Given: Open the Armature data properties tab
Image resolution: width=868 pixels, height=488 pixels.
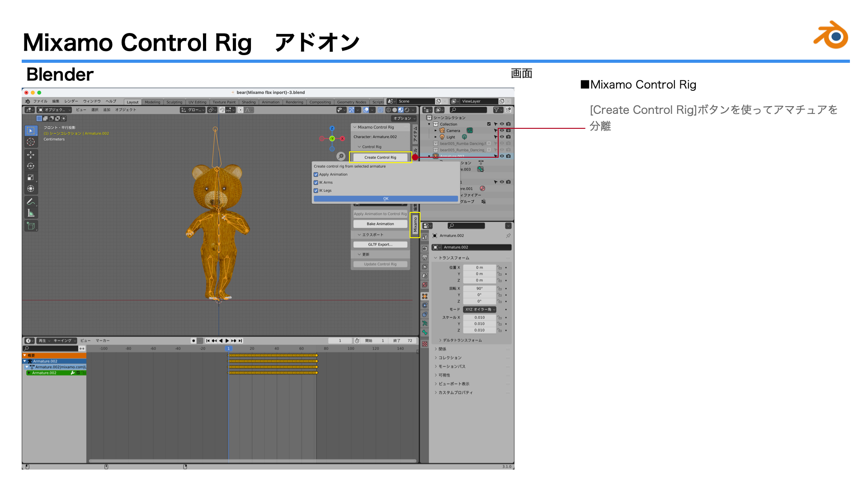Looking at the screenshot, I should click(425, 324).
